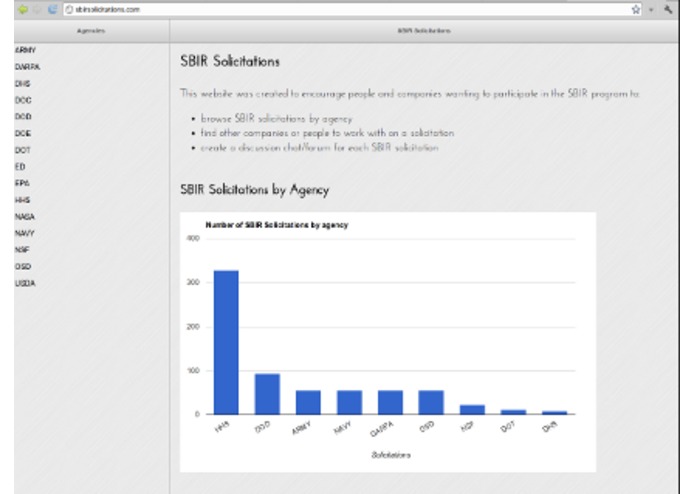Open DOT agency in sidebar
The width and height of the screenshot is (695, 494).
click(x=23, y=150)
